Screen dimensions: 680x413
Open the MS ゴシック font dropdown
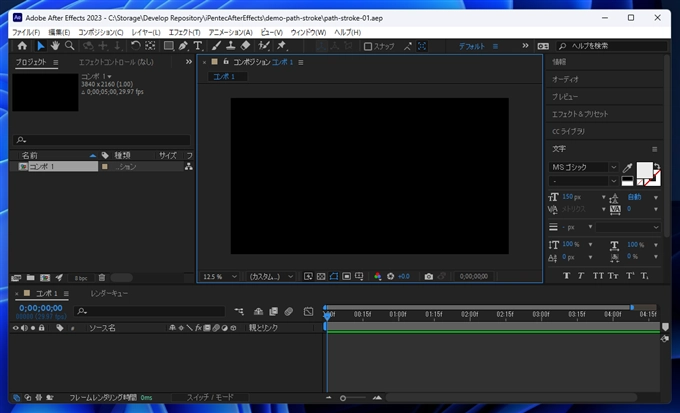(585, 167)
